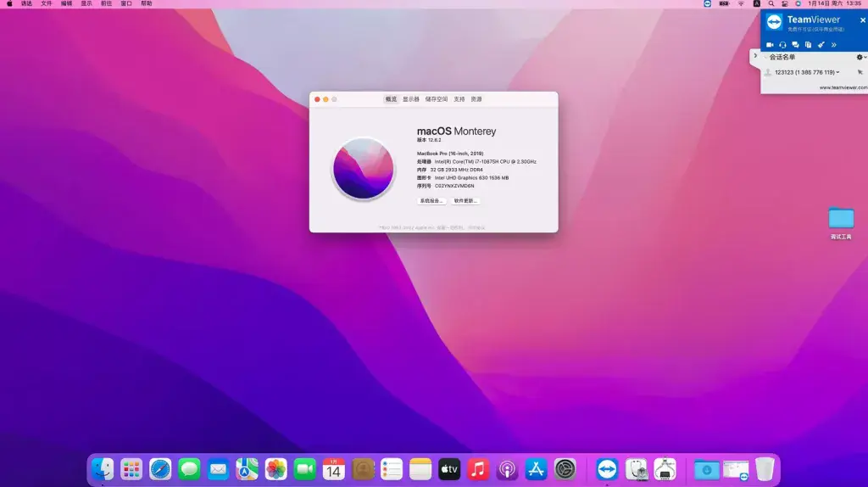The image size is (868, 487).
Task: Open Photos from the Dock
Action: (x=275, y=469)
